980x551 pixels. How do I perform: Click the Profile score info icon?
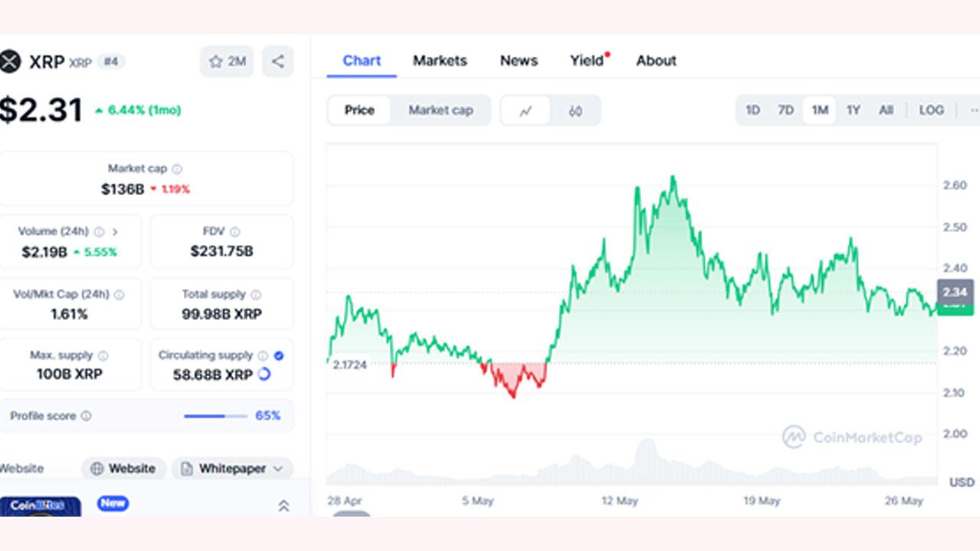[86, 416]
